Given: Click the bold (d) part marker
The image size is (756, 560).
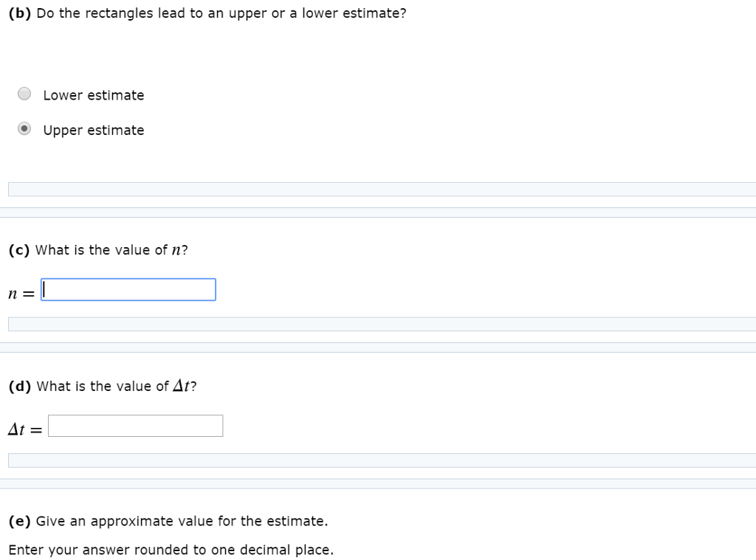Looking at the screenshot, I should (20, 387).
